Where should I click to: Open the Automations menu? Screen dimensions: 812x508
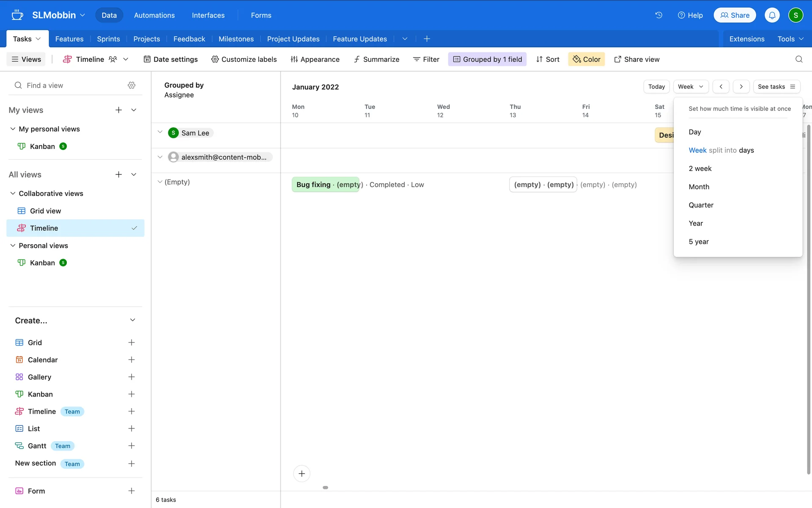click(154, 15)
